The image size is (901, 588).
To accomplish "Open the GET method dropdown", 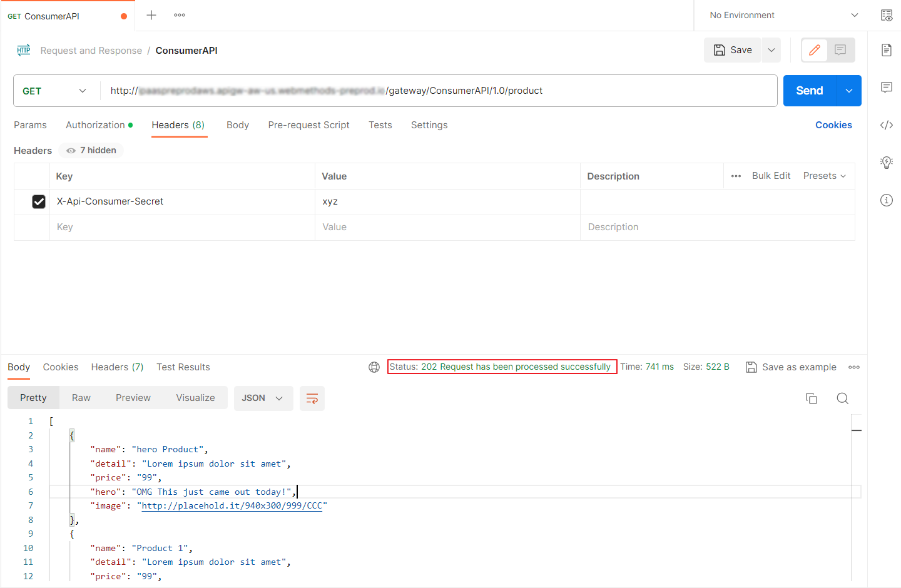I will click(55, 91).
